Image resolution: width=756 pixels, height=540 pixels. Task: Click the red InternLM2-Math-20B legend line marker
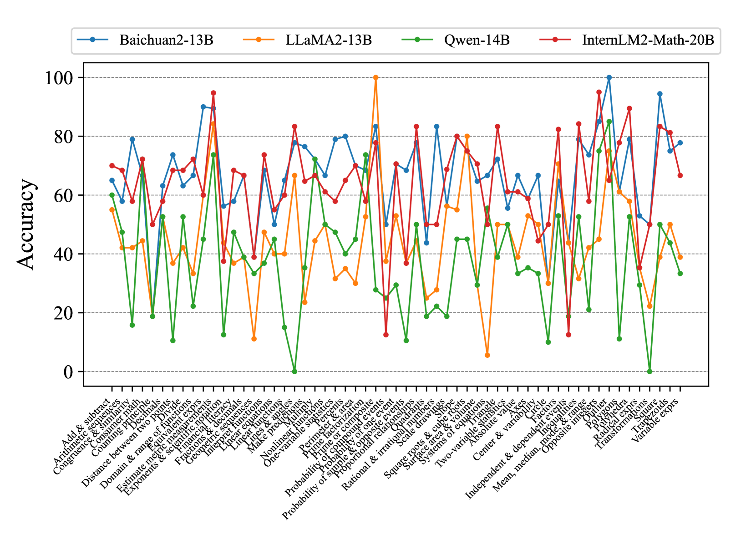point(555,40)
